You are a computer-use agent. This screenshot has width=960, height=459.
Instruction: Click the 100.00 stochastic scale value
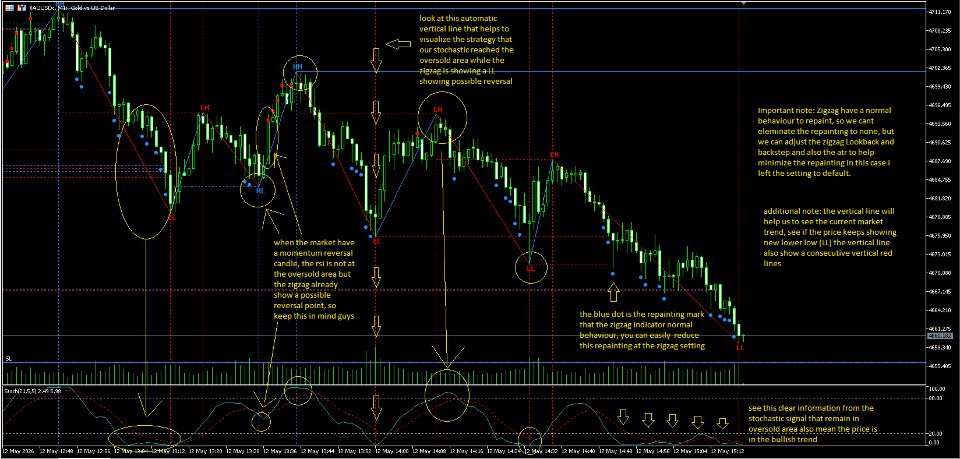click(x=937, y=389)
